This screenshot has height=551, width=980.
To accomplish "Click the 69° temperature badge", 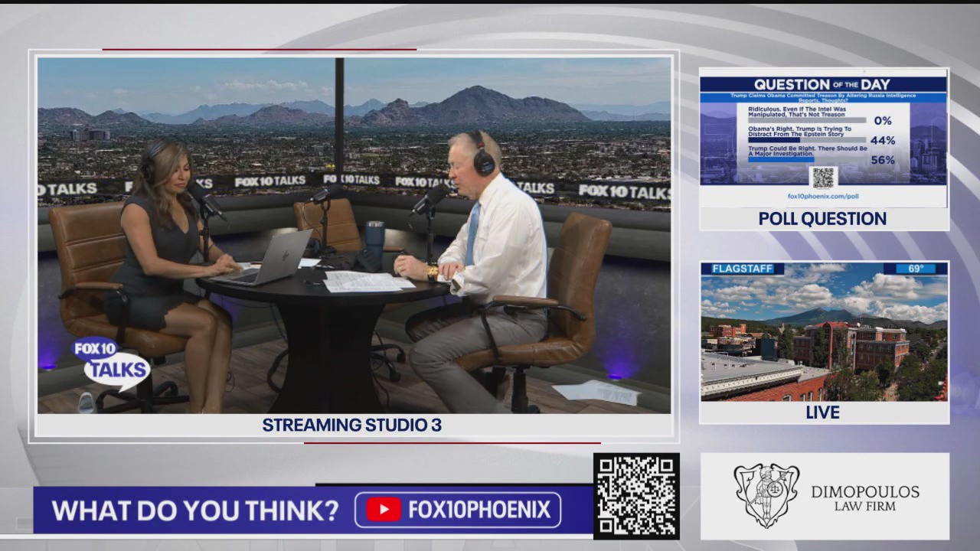I will coord(915,269).
